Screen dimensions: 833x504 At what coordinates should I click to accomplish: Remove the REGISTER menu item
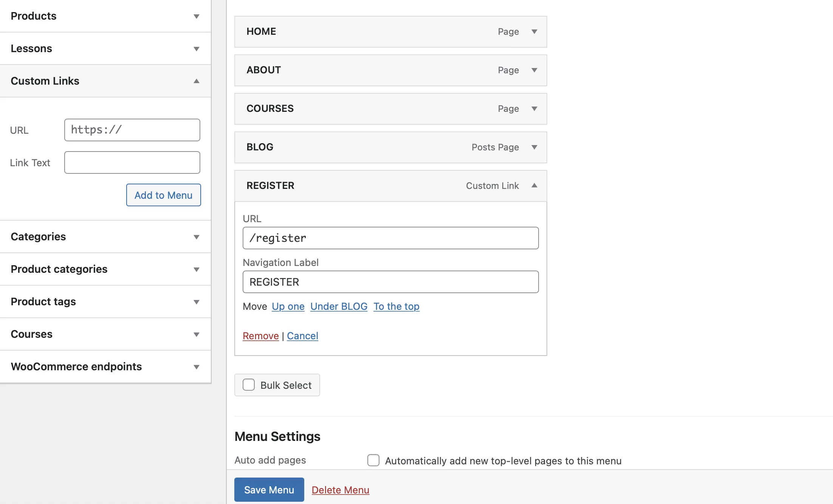[x=261, y=336]
